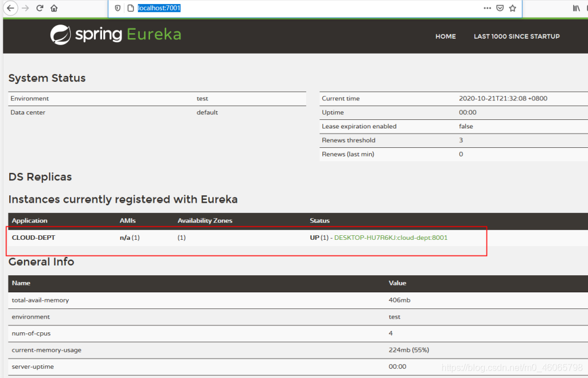The width and height of the screenshot is (588, 378).
Task: Click the 224mb (55%) value
Action: point(409,350)
